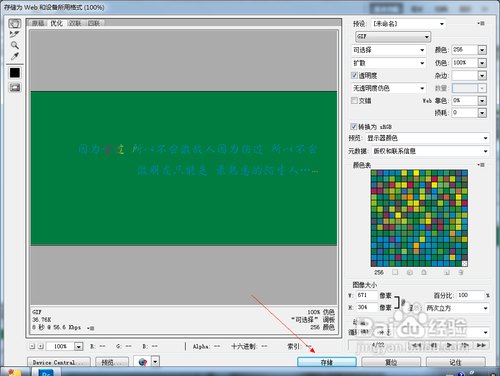Open the pinned folder taskbar icon
500x376 pixels.
[15, 372]
